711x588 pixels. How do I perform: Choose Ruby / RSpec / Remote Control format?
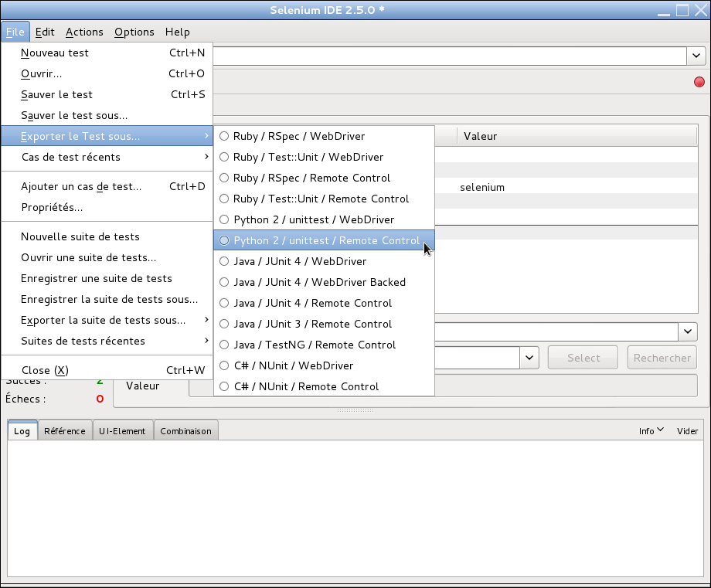(324, 178)
